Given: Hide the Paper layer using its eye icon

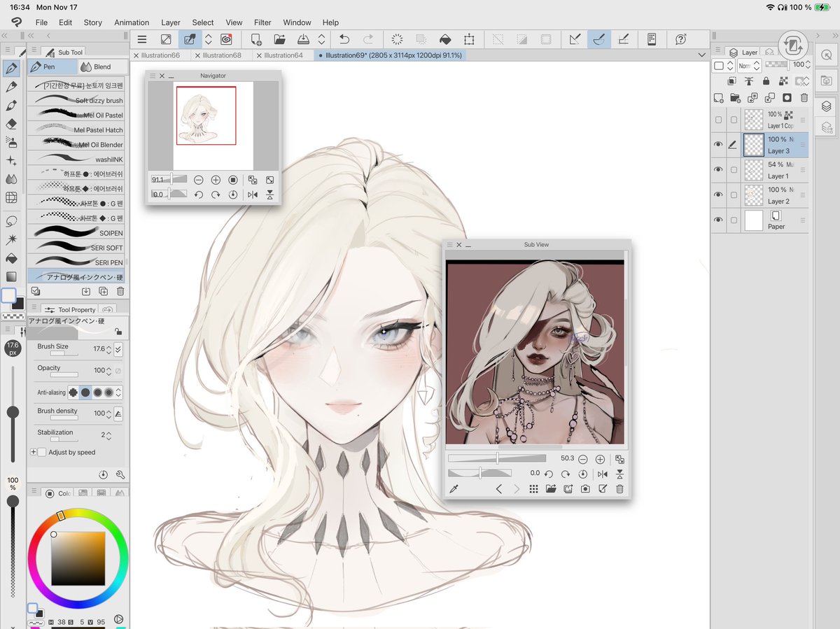Looking at the screenshot, I should click(x=717, y=220).
